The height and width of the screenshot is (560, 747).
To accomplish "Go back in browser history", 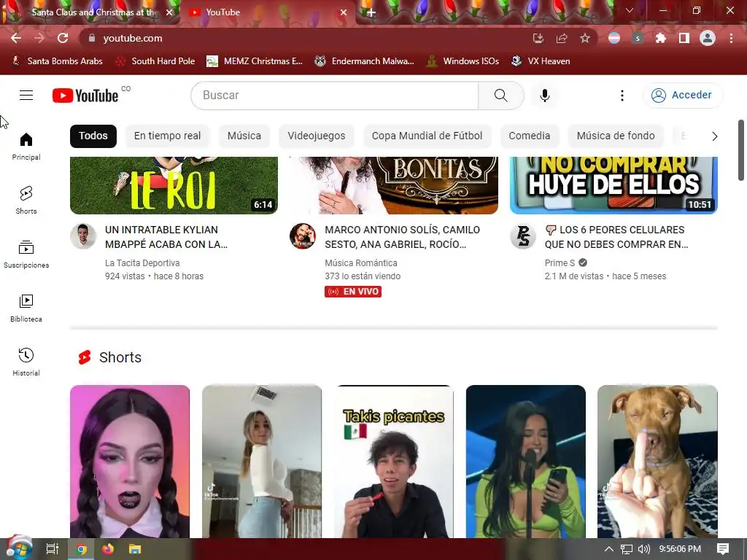I will pyautogui.click(x=16, y=38).
